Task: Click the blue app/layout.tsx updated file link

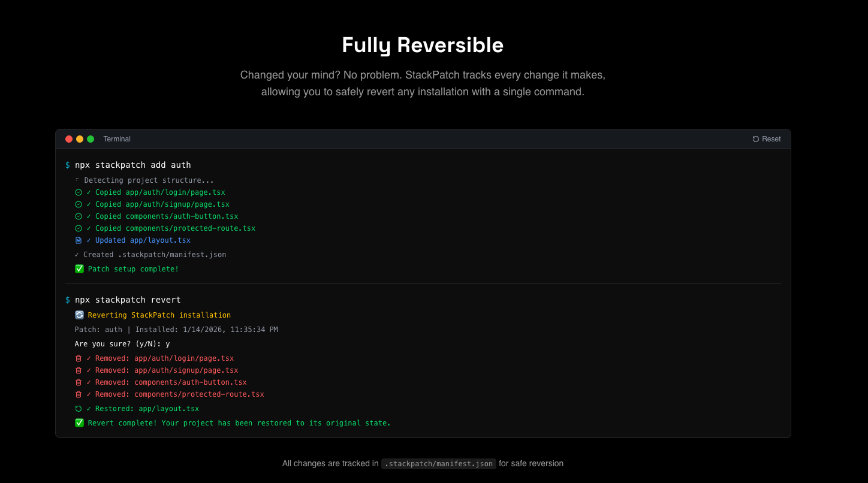Action: [x=160, y=240]
